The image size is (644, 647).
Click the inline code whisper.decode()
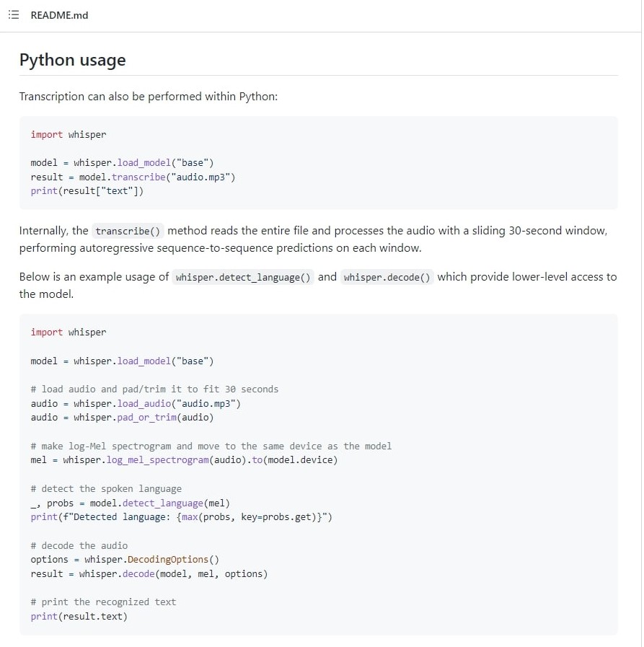[x=387, y=277]
